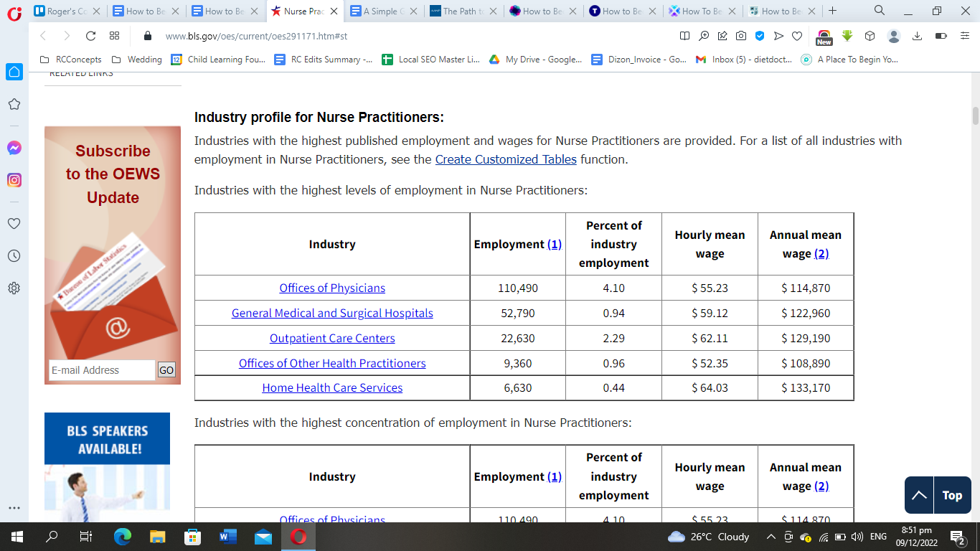Click the E-mail Address input field
This screenshot has height=551, width=980.
(102, 370)
